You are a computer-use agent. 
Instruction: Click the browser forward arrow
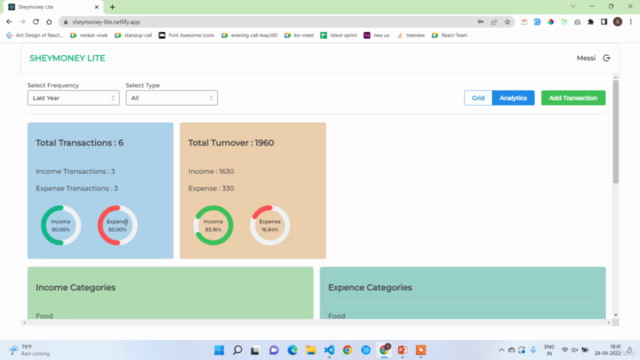[x=22, y=22]
